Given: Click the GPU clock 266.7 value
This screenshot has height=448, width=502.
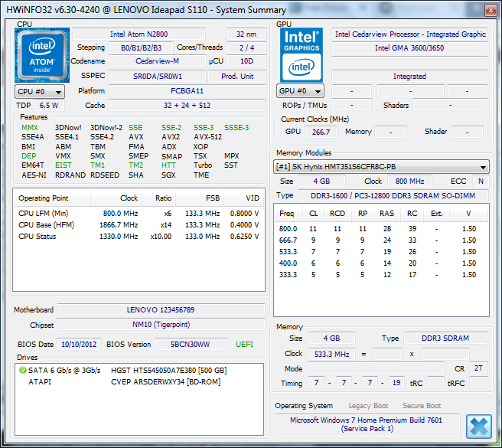Looking at the screenshot, I should (321, 132).
